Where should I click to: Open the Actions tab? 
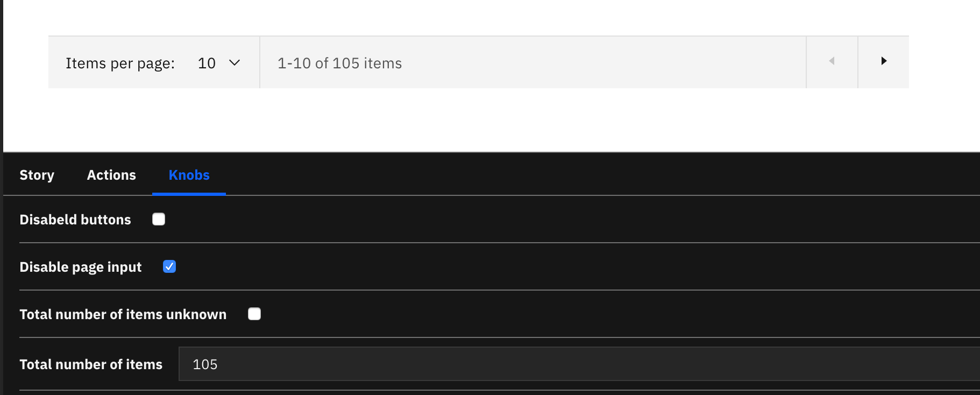click(111, 175)
